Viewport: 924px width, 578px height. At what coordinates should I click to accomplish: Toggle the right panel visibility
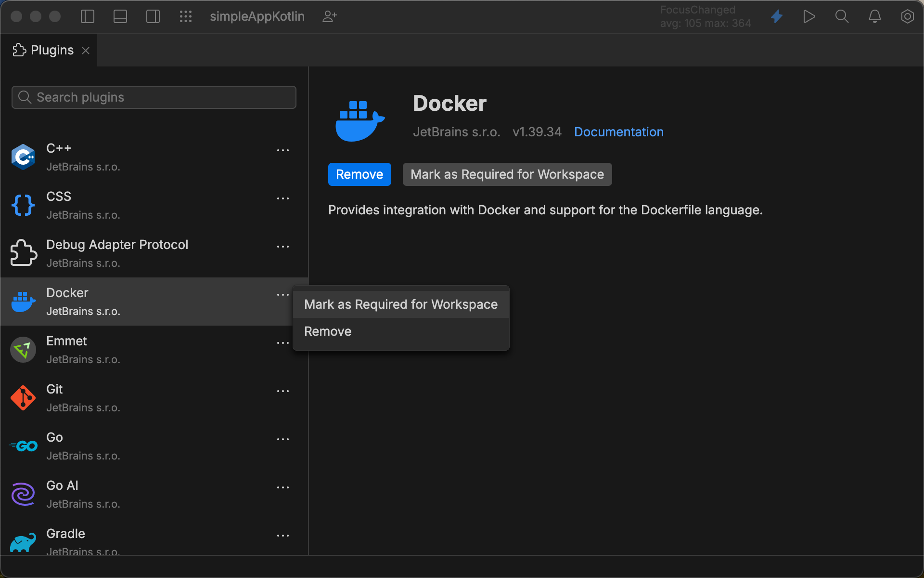click(153, 16)
